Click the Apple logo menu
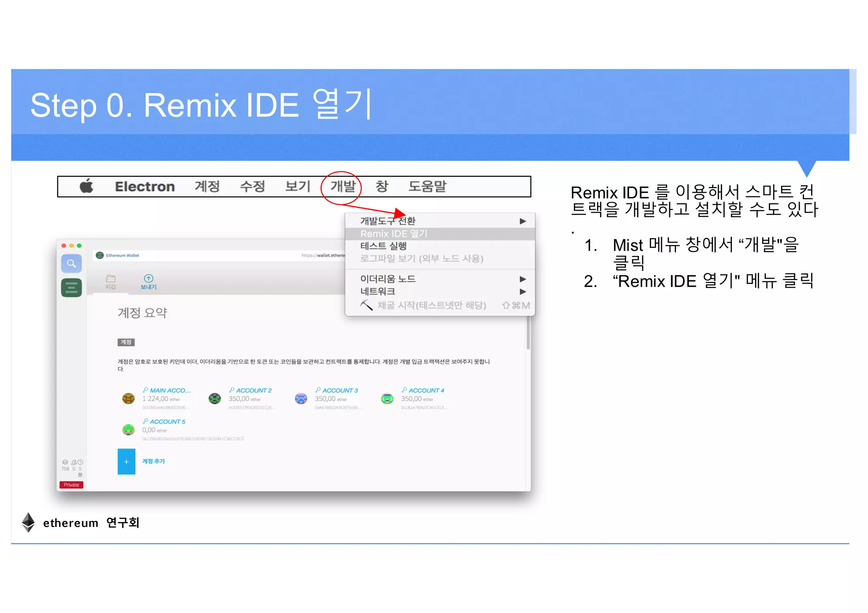The height and width of the screenshot is (613, 868). coord(86,186)
